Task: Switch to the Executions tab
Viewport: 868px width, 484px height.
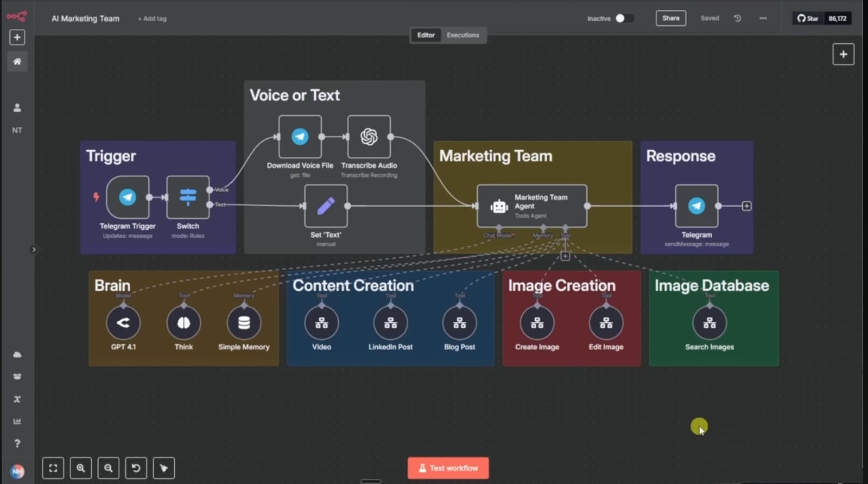Action: (x=462, y=35)
